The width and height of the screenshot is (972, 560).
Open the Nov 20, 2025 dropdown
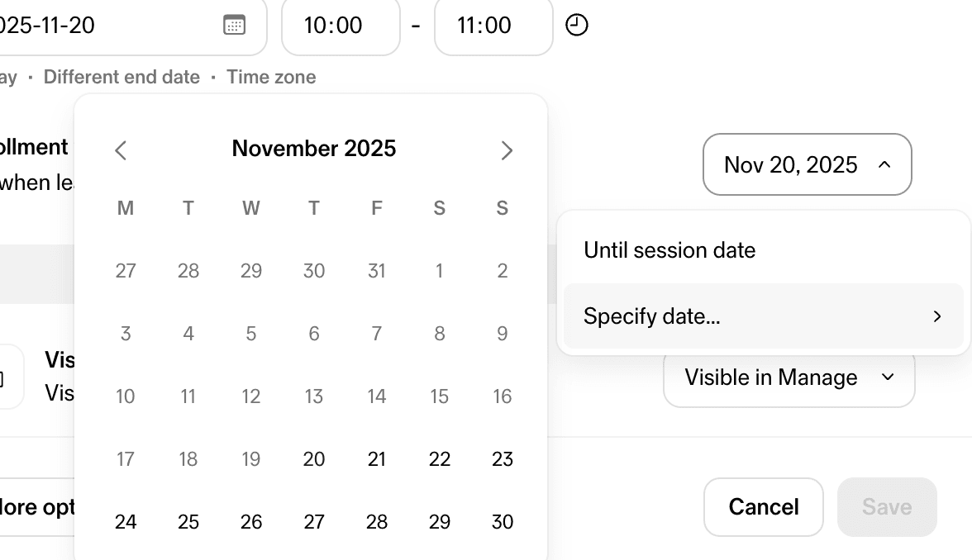pyautogui.click(x=807, y=164)
